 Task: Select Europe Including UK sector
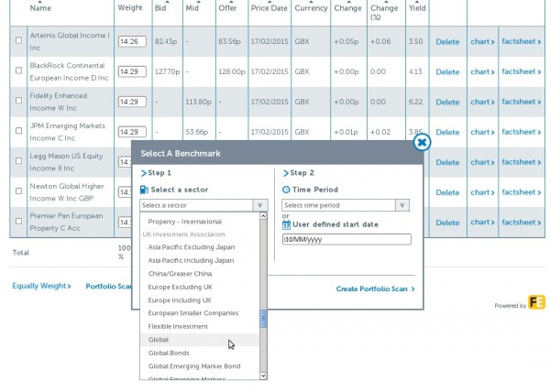point(180,300)
